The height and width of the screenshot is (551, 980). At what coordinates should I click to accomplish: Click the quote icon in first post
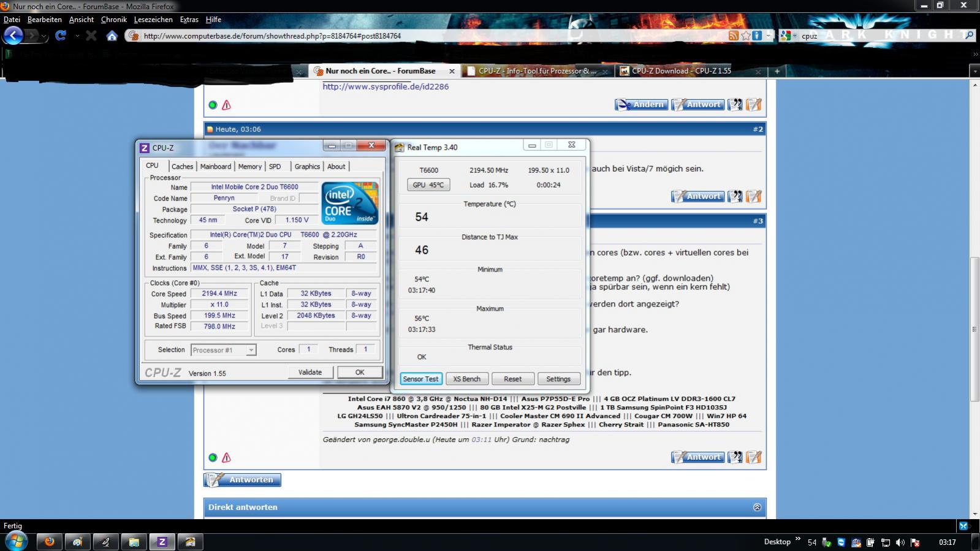point(735,105)
